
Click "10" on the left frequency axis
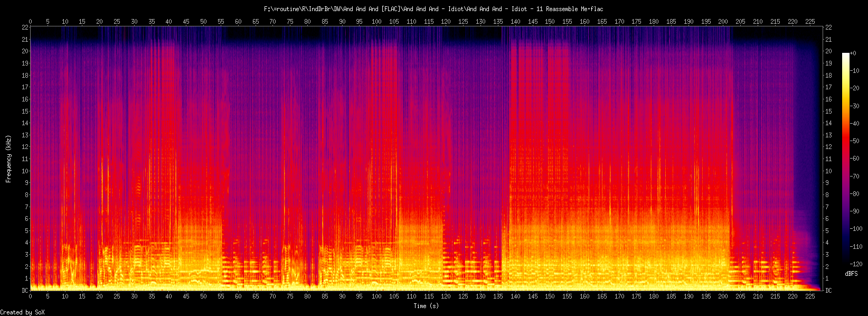pos(25,171)
